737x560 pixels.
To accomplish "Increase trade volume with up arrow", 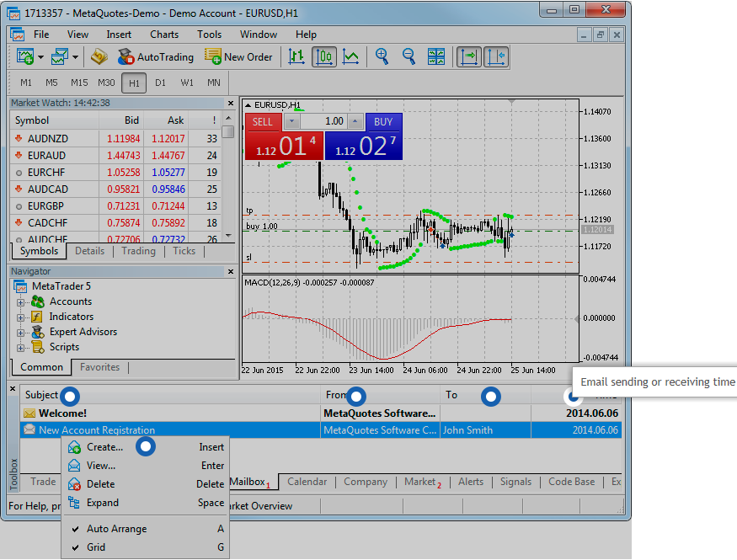I will coord(355,121).
